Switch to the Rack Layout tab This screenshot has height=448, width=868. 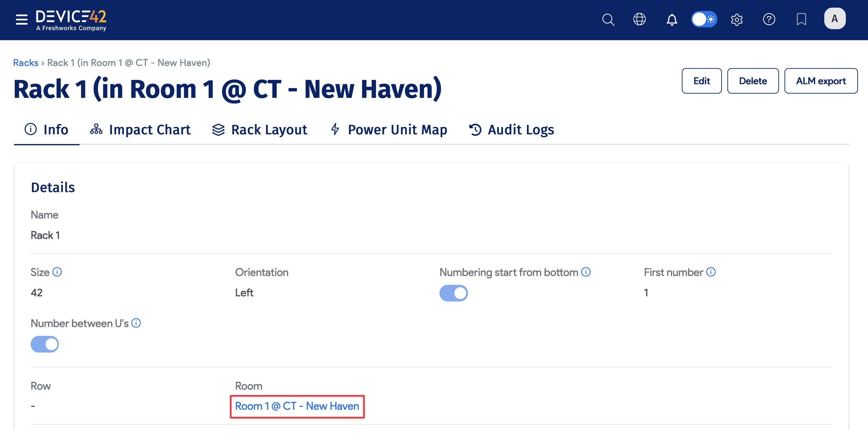260,130
